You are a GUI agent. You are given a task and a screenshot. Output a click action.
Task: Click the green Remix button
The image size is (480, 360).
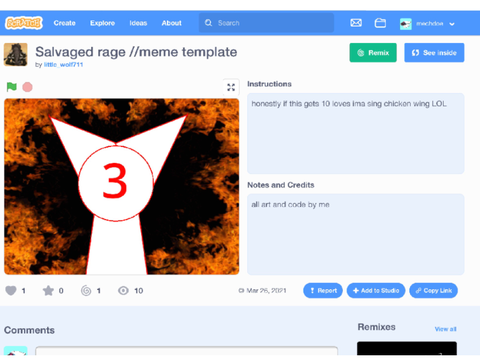(x=373, y=53)
